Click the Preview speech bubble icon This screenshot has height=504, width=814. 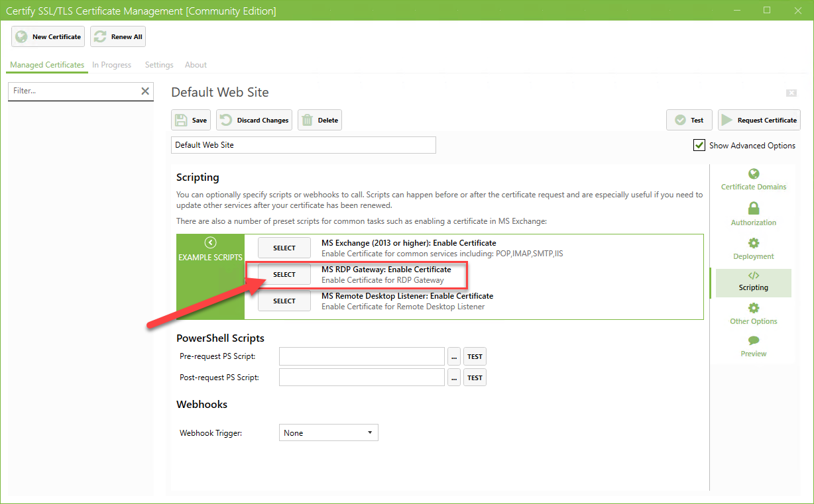754,340
